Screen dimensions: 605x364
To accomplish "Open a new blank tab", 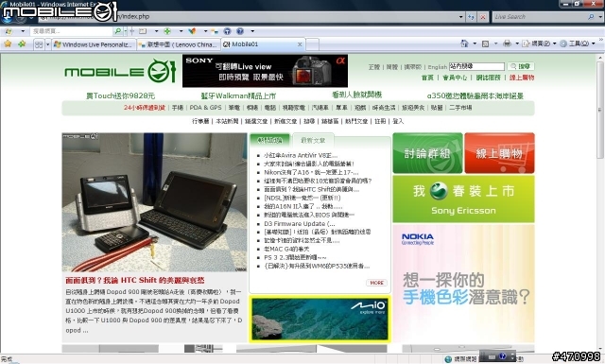I will (x=313, y=44).
